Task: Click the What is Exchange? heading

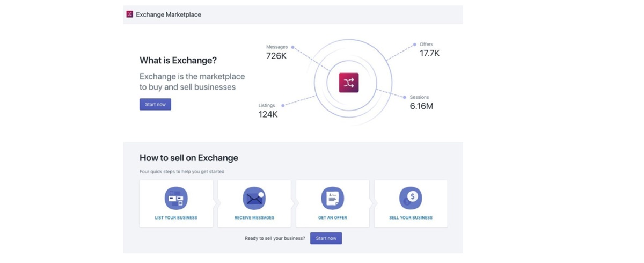Action: tap(178, 61)
